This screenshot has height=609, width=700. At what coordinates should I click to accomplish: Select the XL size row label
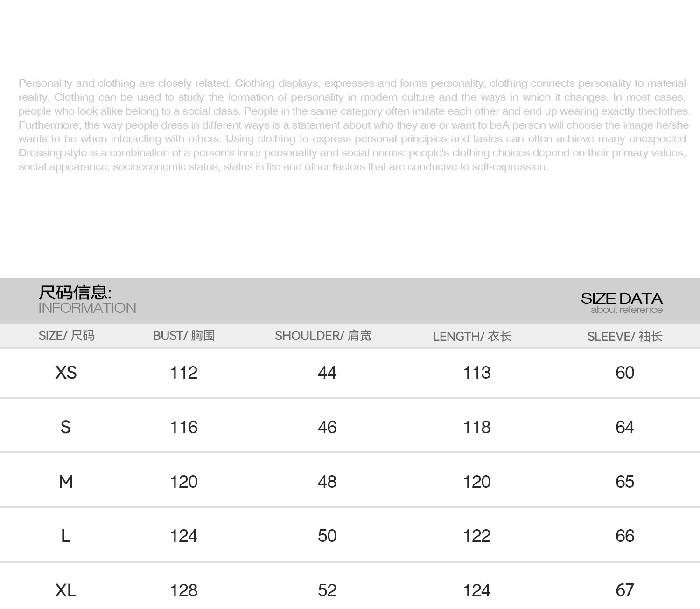[x=66, y=590]
